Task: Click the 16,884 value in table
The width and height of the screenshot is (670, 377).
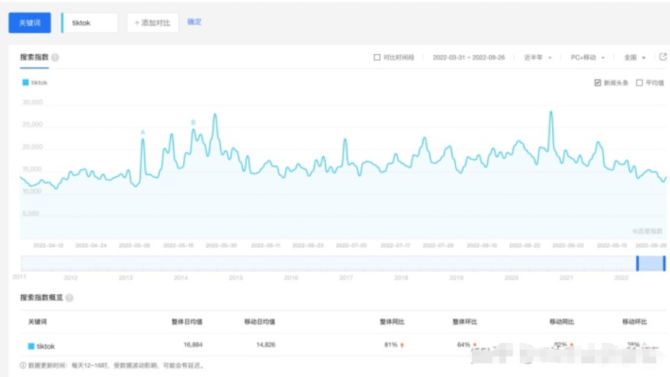Action: pos(193,345)
